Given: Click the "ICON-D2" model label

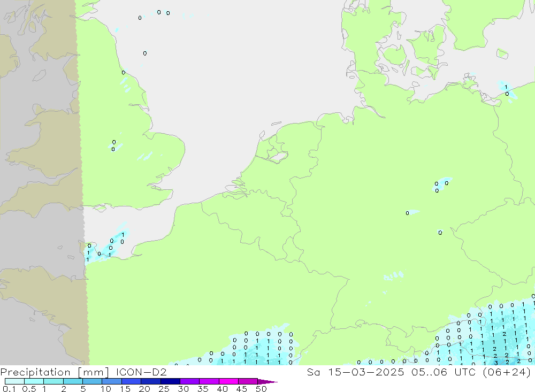Looking at the screenshot, I should (x=141, y=372).
